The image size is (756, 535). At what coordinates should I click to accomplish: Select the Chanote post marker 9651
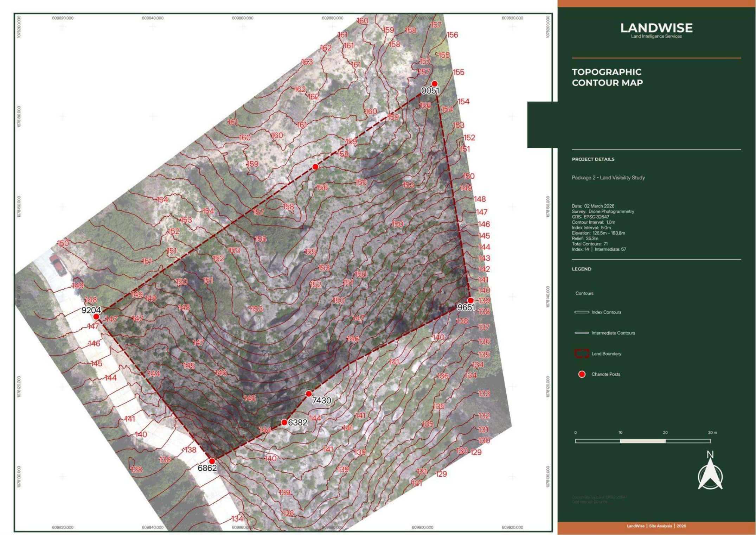coord(470,300)
